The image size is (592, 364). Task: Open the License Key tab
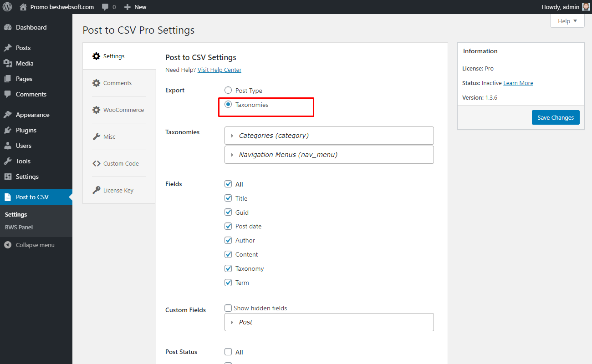coord(119,190)
